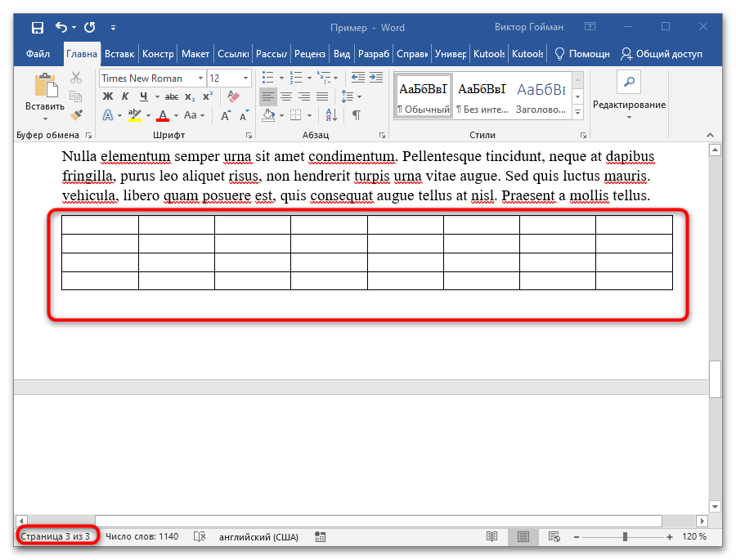The width and height of the screenshot is (736, 560).
Task: Increase paragraph indent
Action: click(376, 78)
